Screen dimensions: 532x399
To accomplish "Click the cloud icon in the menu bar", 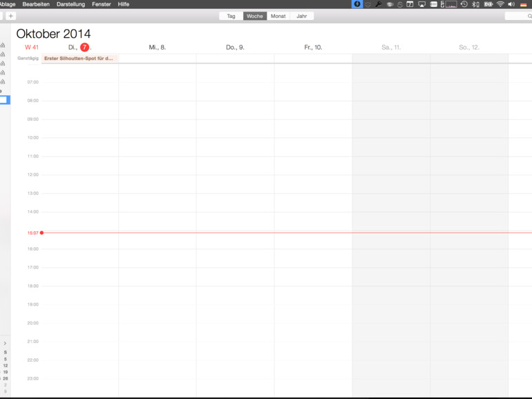I will 390,4.
